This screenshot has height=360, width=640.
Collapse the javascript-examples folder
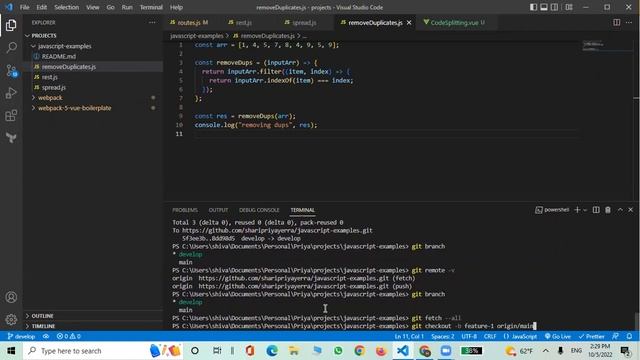(x=93, y=46)
